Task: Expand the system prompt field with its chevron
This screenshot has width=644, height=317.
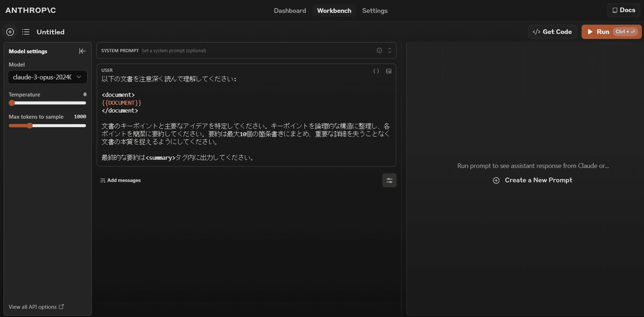Action: [390, 50]
